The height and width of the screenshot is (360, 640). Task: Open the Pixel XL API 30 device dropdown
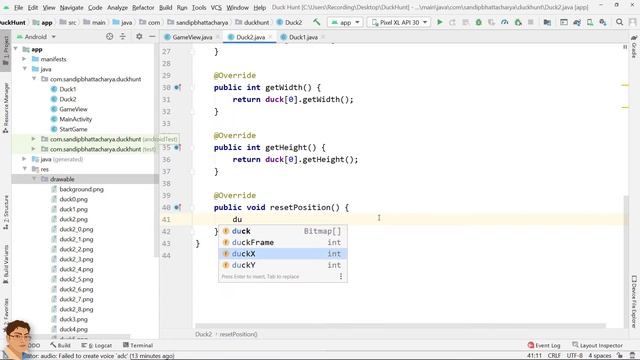point(399,22)
